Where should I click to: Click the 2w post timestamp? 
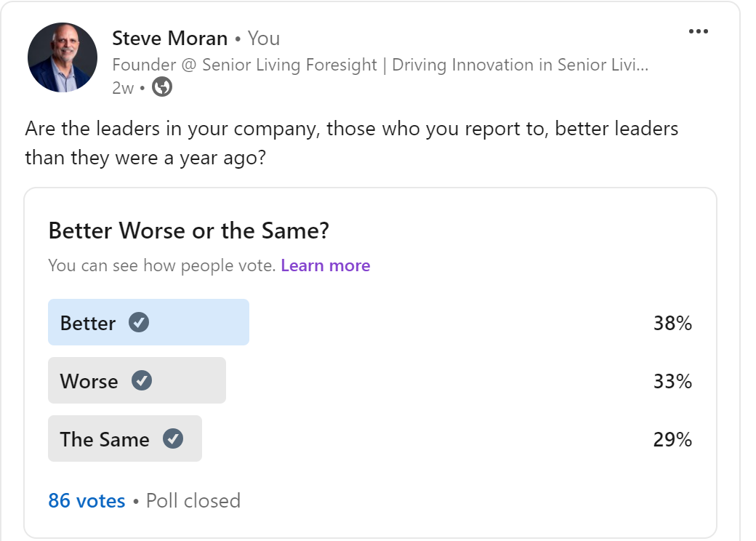click(123, 88)
